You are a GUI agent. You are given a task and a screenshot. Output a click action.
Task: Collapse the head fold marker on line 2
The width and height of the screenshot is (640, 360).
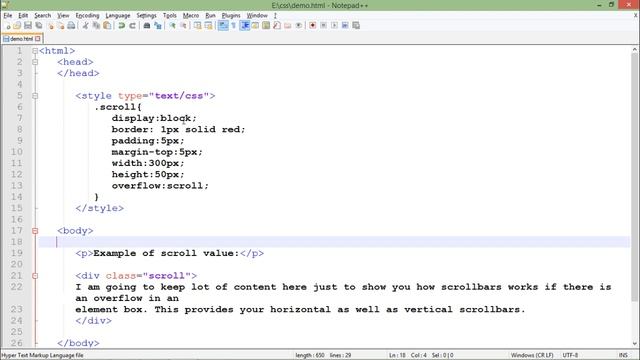point(35,62)
